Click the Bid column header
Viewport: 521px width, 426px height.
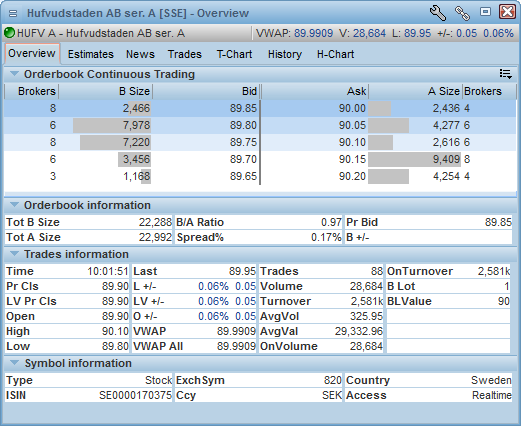[206, 91]
